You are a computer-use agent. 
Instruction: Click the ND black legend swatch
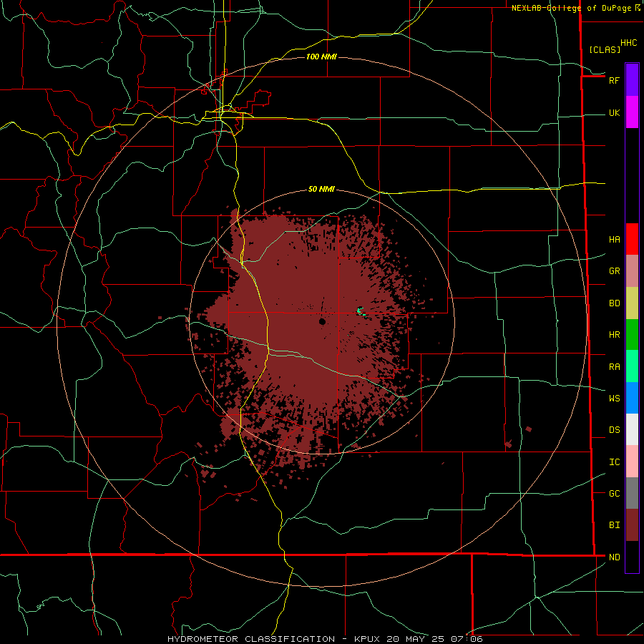click(x=632, y=557)
